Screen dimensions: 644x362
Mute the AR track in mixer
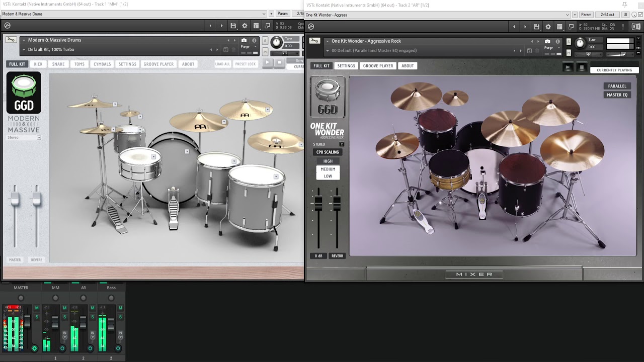(92, 308)
